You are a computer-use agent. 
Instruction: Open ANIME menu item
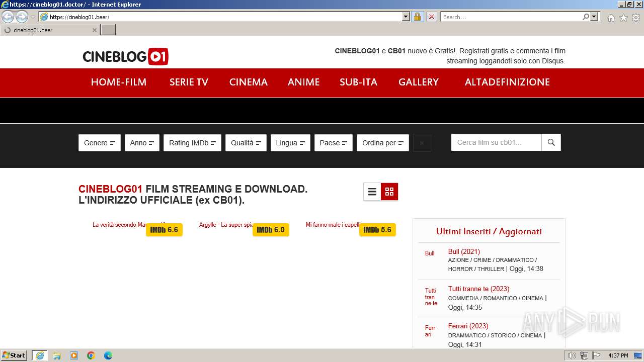pyautogui.click(x=304, y=82)
